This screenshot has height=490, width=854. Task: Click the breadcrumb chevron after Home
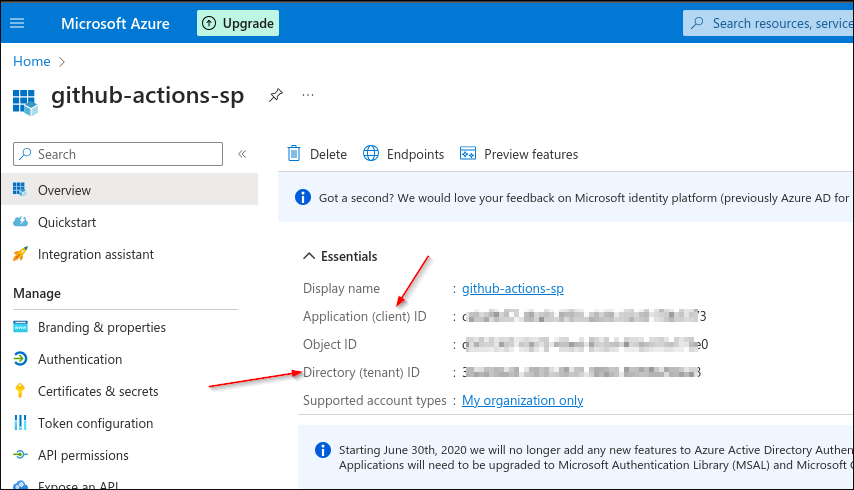[x=62, y=62]
